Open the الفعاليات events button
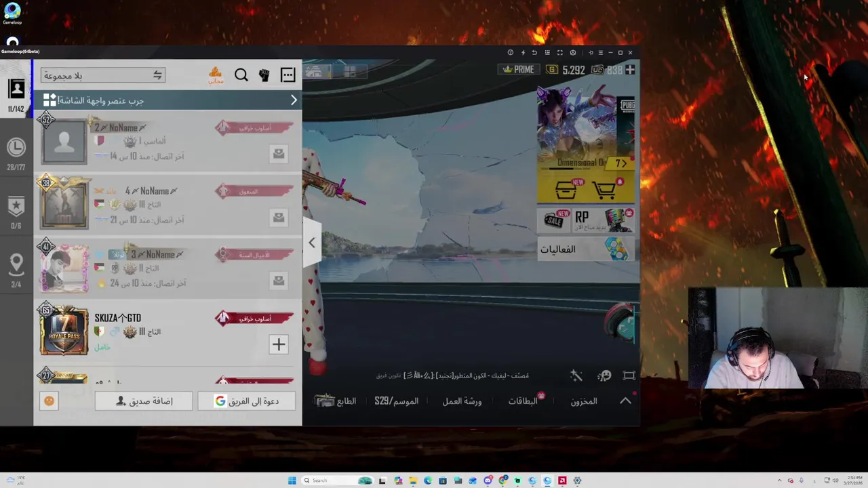The height and width of the screenshot is (488, 868). (586, 249)
